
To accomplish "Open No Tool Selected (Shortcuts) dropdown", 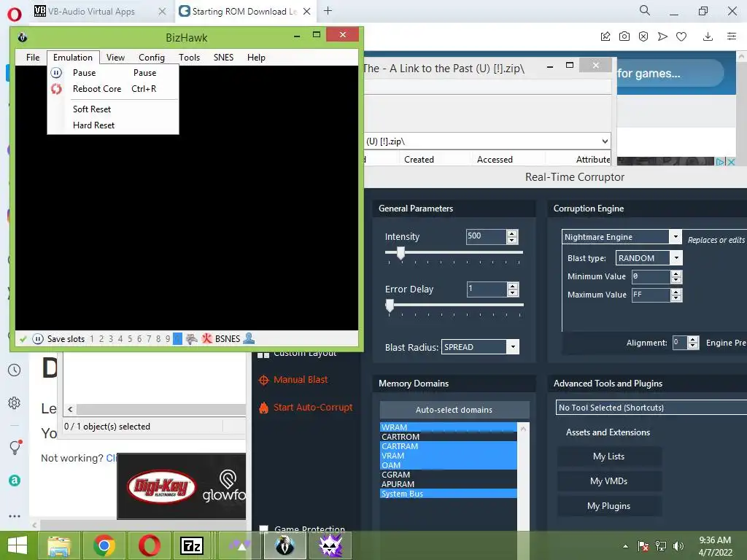I will coord(651,408).
